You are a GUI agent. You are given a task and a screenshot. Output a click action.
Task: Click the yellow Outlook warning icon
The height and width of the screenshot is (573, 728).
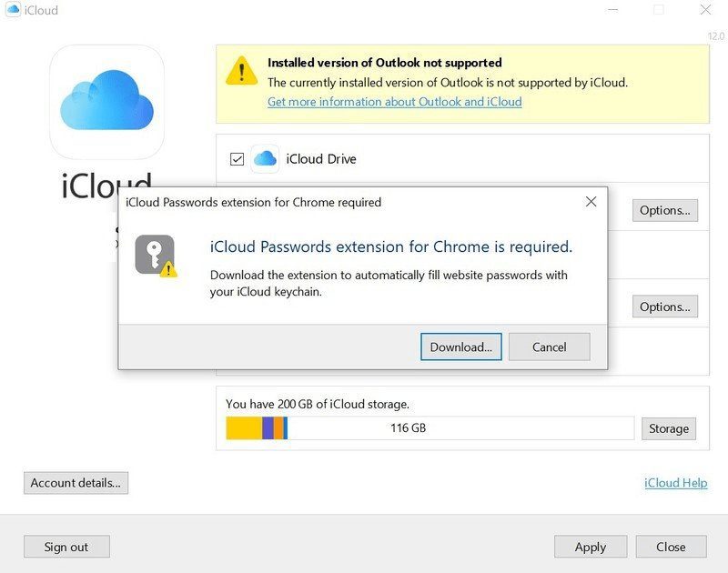pos(241,71)
